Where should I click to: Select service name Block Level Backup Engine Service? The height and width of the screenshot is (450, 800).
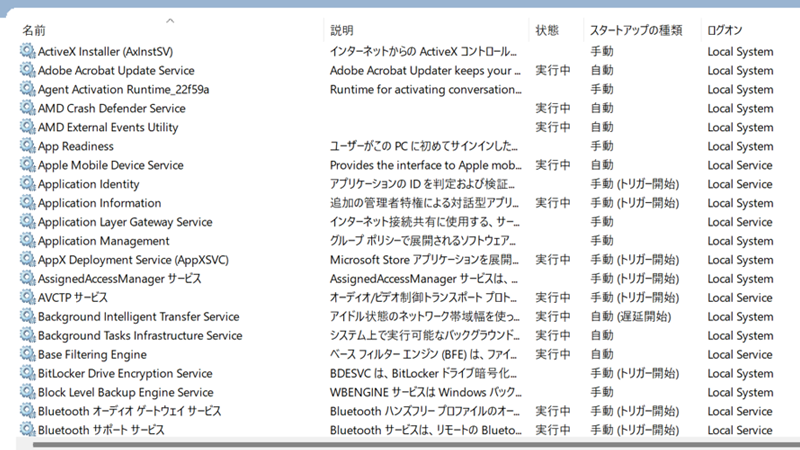click(x=126, y=392)
